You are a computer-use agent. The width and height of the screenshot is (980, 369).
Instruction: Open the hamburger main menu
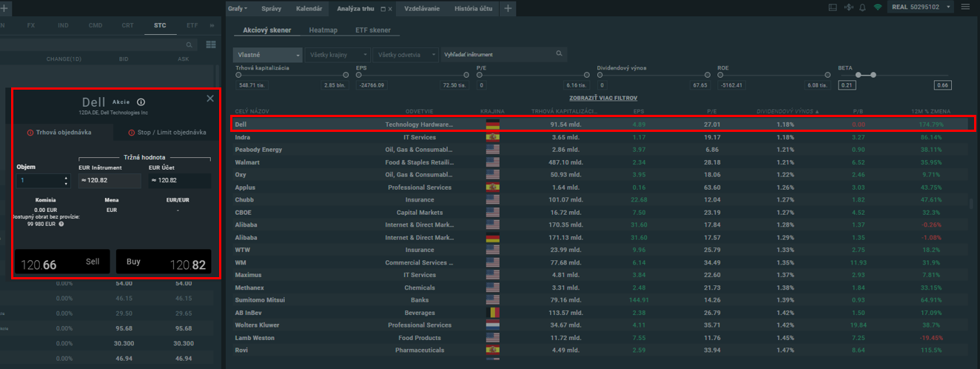[x=965, y=7]
